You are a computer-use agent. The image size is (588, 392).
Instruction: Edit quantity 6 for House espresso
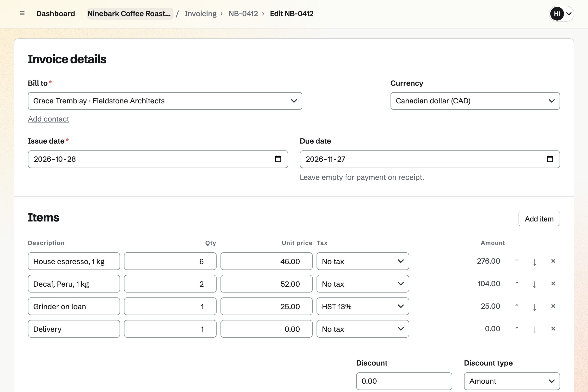170,261
